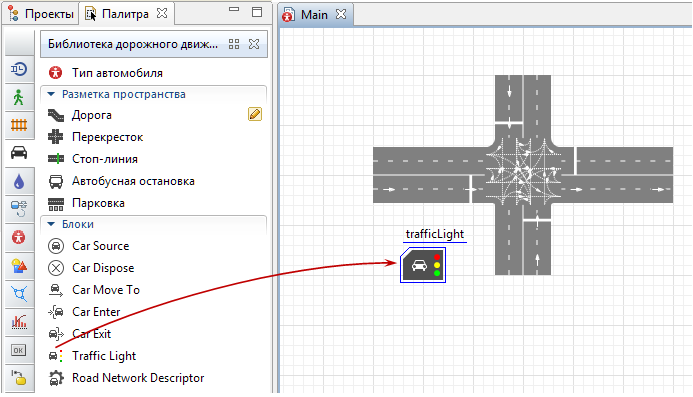
Task: Open the Fluid library droplet icon
Action: [x=19, y=181]
